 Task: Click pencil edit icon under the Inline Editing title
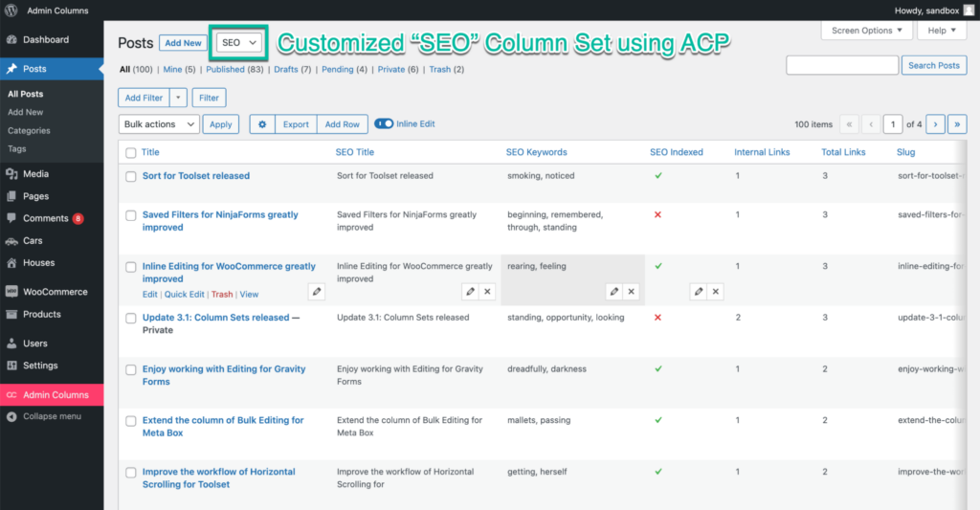[x=317, y=291]
